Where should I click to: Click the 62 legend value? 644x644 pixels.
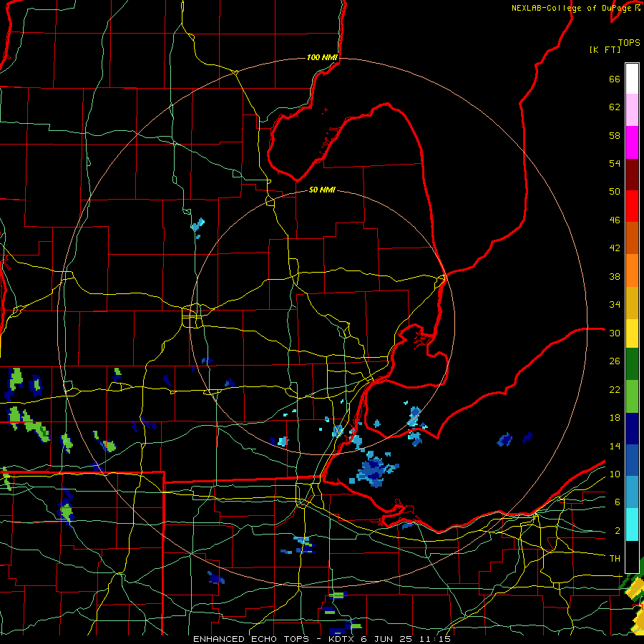click(615, 107)
